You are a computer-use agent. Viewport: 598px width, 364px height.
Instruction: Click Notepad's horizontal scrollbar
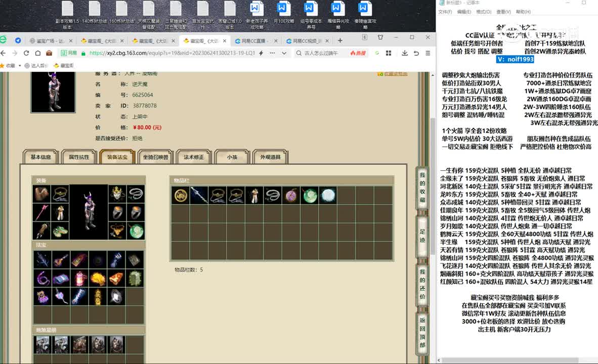[x=510, y=360]
